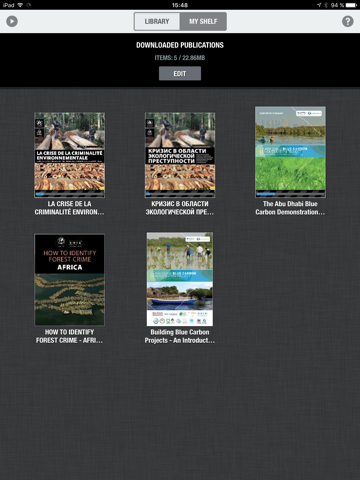This screenshot has height=480, width=360.
Task: Tap the battery indicator in status bar
Action: click(x=351, y=5)
